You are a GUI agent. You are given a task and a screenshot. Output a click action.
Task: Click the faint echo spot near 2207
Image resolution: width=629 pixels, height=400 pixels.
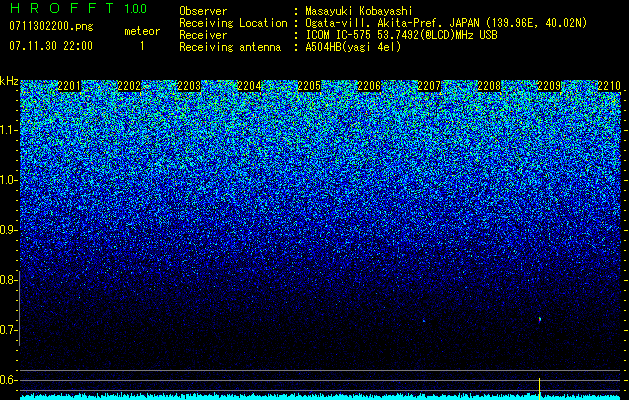[x=424, y=321]
